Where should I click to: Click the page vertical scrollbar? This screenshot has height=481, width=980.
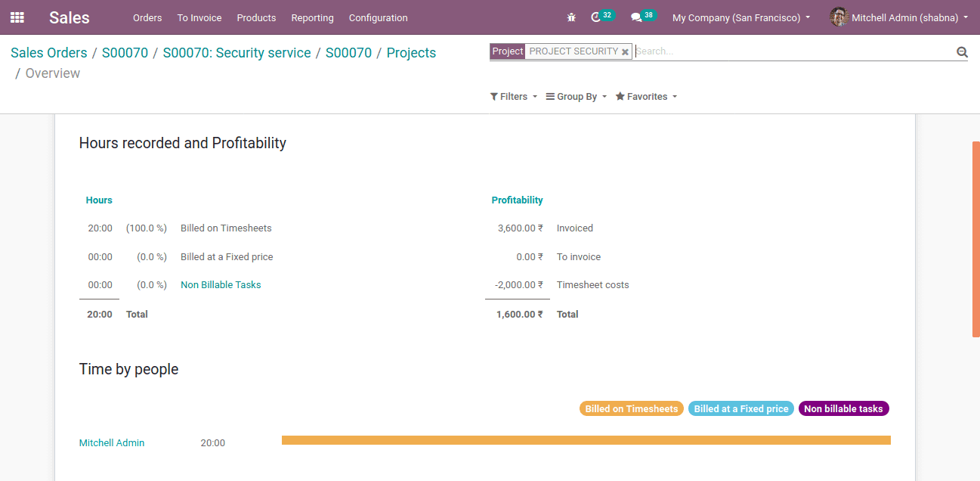point(975,238)
